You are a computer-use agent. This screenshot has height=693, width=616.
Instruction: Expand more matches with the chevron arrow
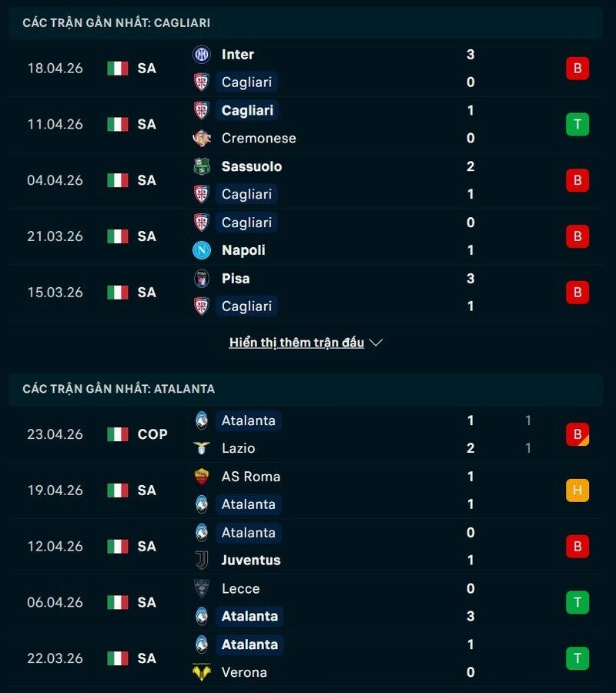375,343
